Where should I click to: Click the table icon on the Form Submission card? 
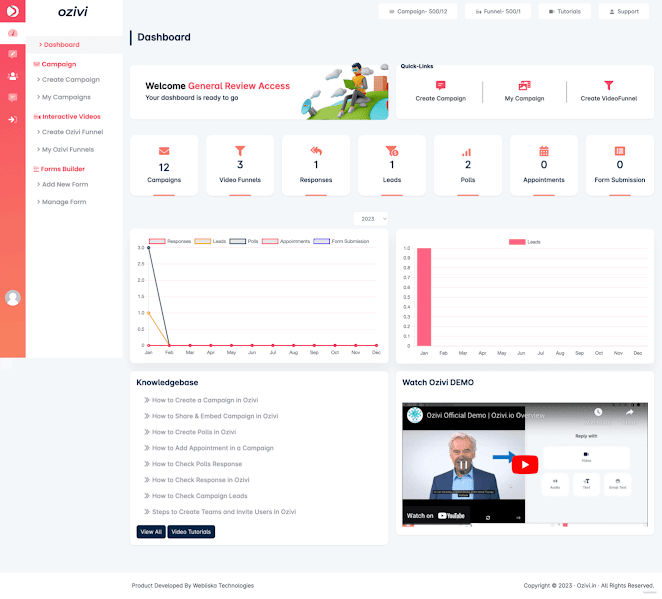[619, 151]
